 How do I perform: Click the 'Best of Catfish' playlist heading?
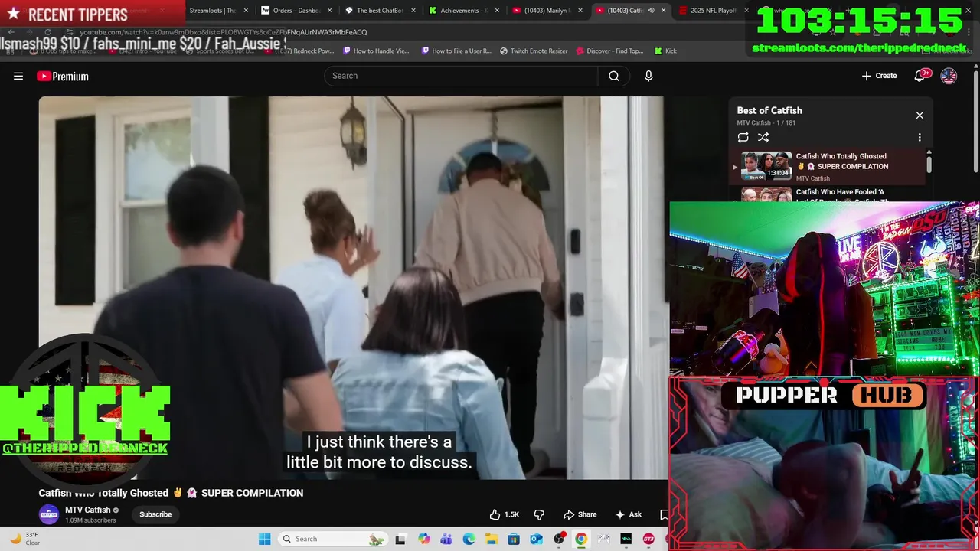pyautogui.click(x=769, y=110)
